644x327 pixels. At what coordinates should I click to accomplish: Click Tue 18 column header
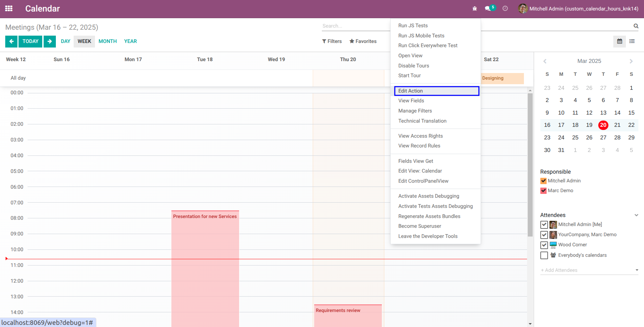205,59
